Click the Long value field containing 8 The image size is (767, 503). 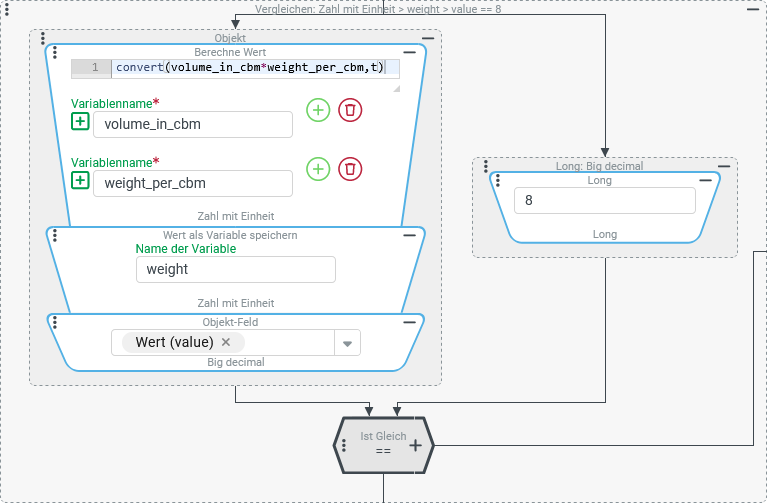tap(604, 200)
